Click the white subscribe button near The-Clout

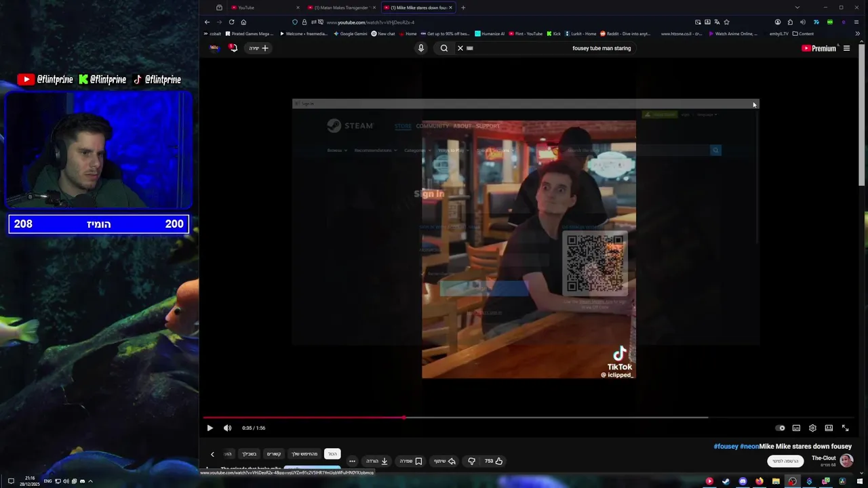click(x=785, y=461)
